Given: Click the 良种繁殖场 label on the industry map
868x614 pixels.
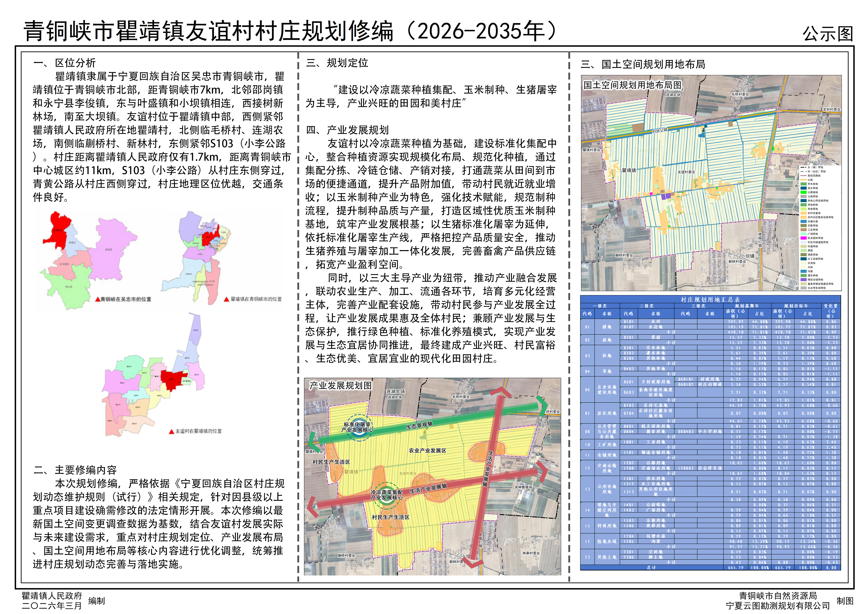Looking at the screenshot, I should (x=524, y=487).
